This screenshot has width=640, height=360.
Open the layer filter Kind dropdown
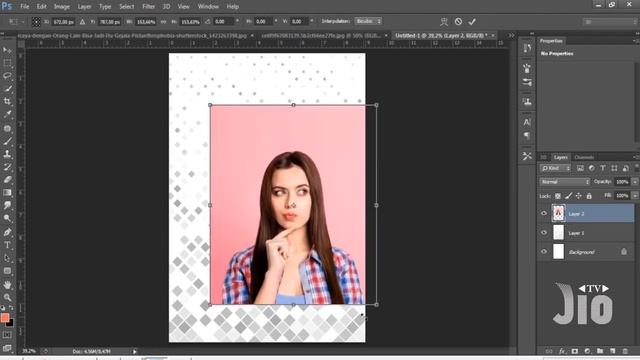(x=555, y=168)
